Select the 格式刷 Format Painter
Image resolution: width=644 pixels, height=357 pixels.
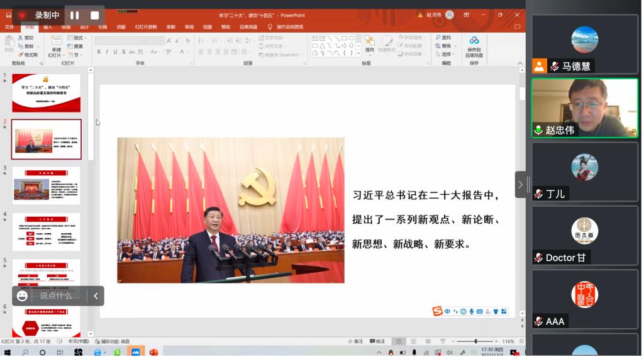coord(28,55)
